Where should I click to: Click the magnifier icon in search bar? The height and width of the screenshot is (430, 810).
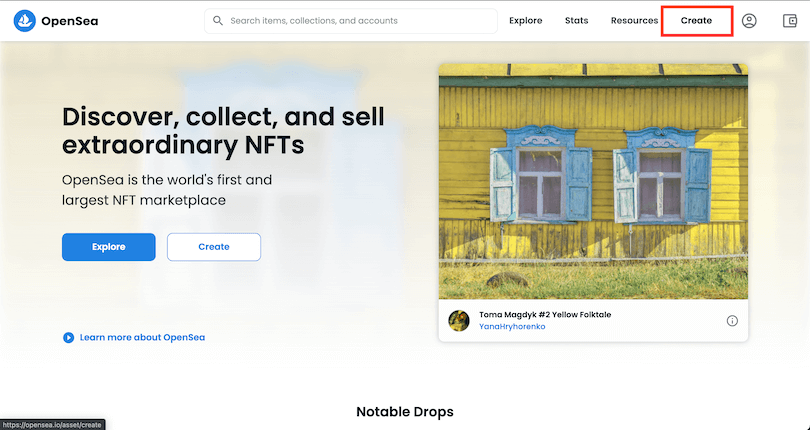[218, 21]
